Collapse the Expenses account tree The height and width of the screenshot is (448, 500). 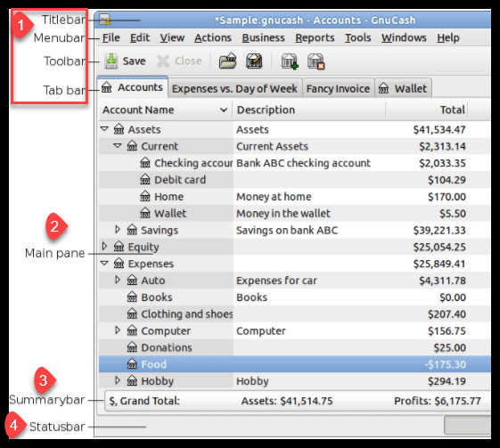tap(104, 264)
